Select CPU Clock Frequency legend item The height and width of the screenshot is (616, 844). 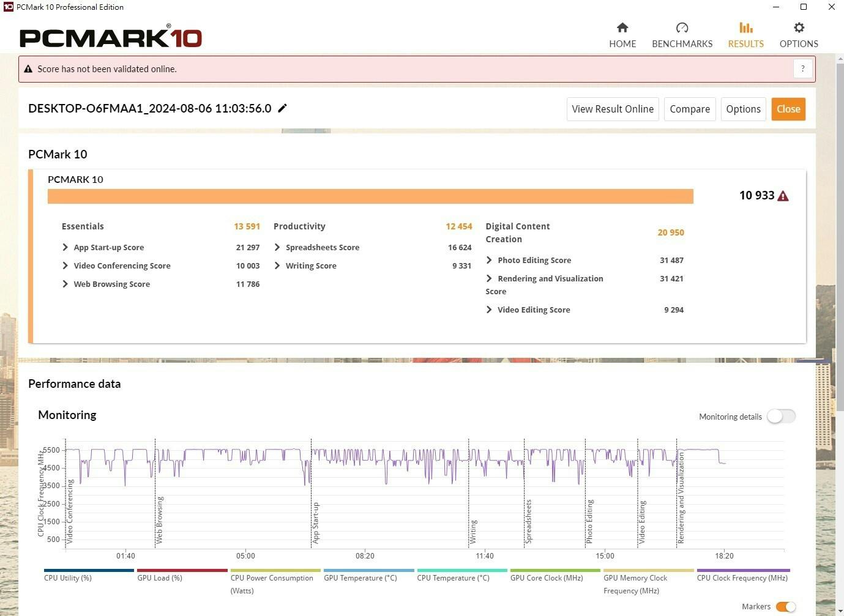tap(743, 575)
